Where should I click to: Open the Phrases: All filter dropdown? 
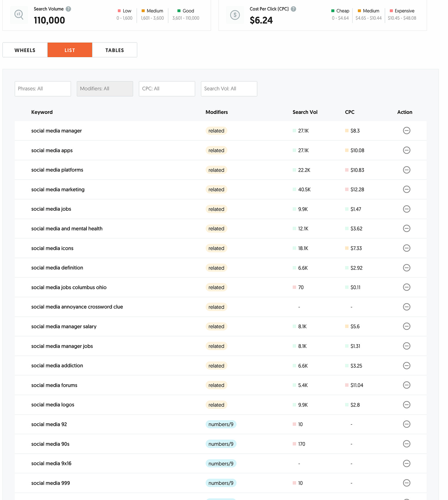pos(43,89)
